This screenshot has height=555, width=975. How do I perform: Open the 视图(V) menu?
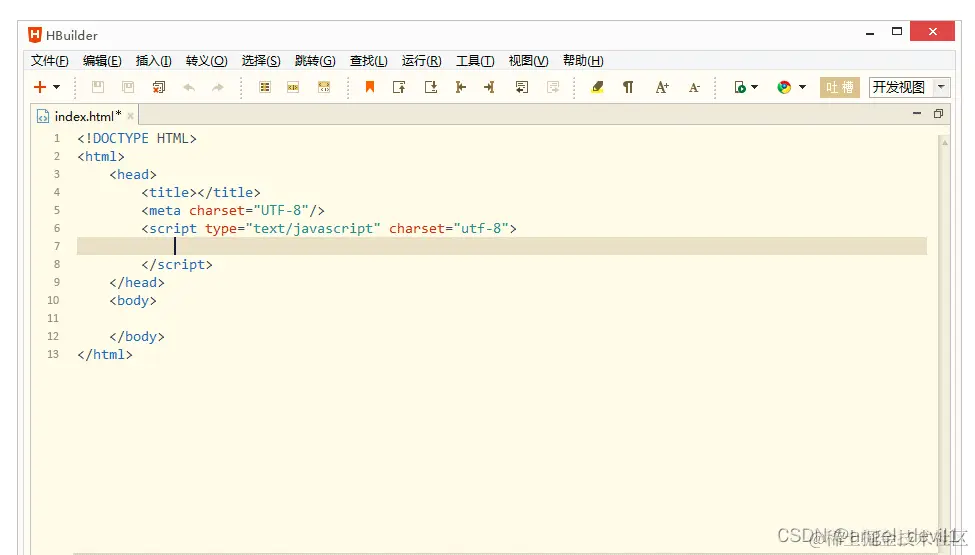click(x=529, y=60)
